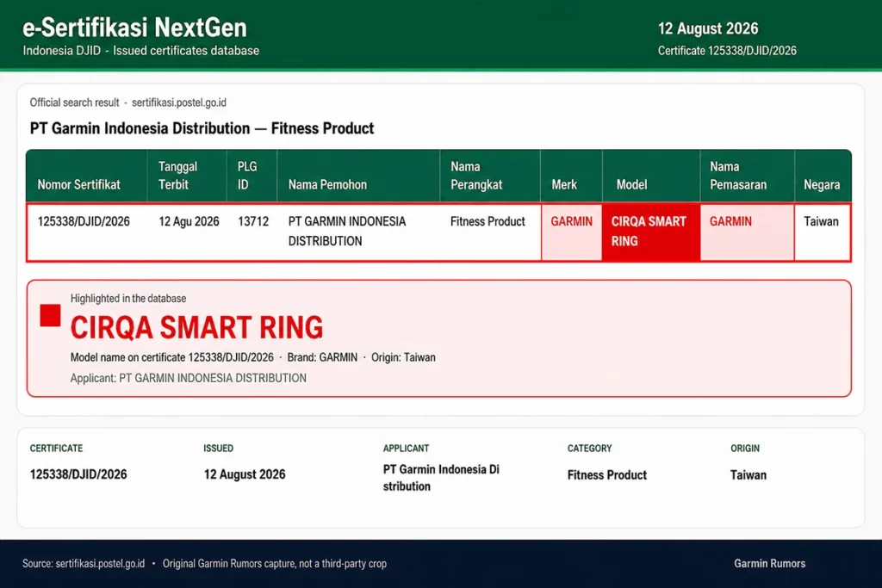Viewport: 882px width, 588px height.
Task: Click the header date 12 August 2026
Action: (x=708, y=28)
